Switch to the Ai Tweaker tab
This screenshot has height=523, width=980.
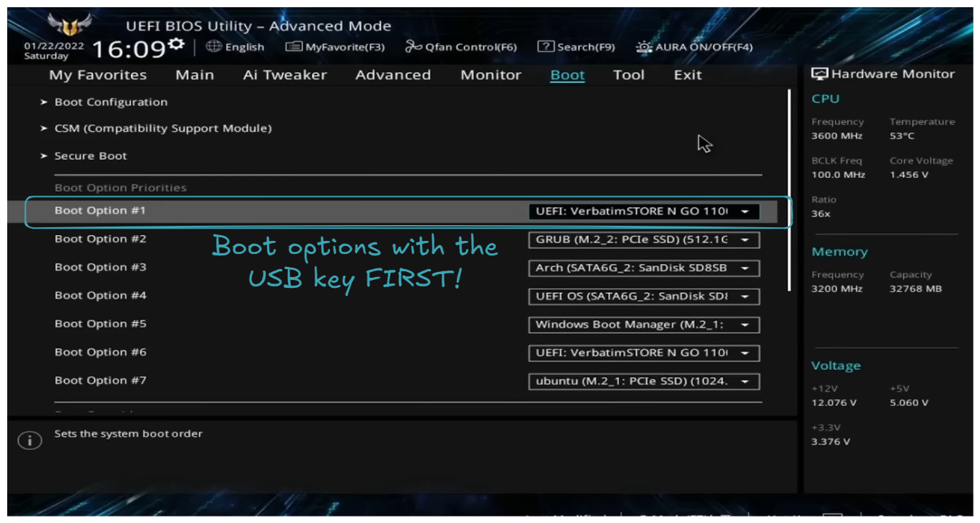[284, 75]
